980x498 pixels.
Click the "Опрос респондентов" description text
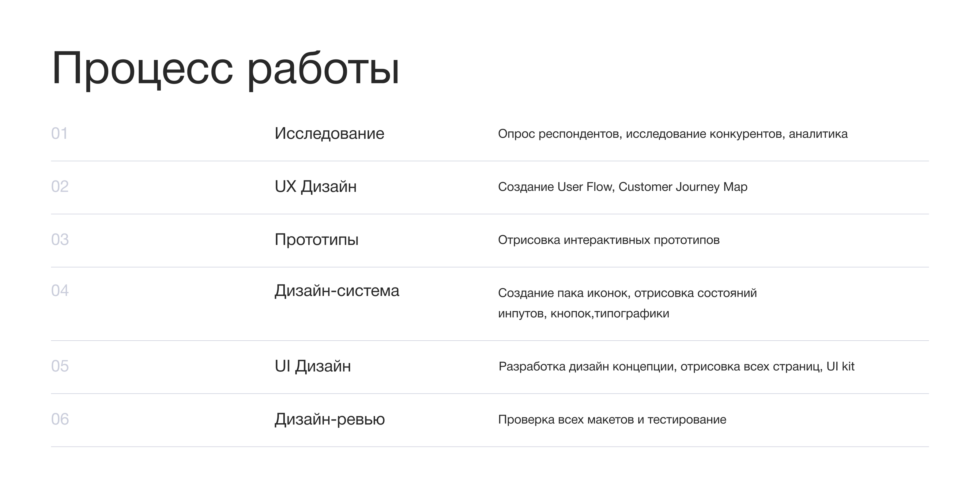tap(673, 134)
